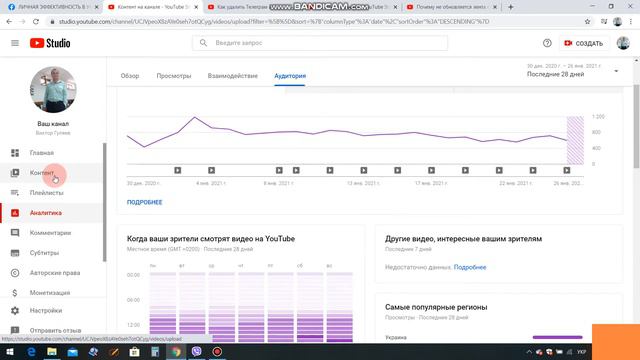Launch Edge from the taskbar
Viewport: 640px width, 360px height.
(31, 351)
